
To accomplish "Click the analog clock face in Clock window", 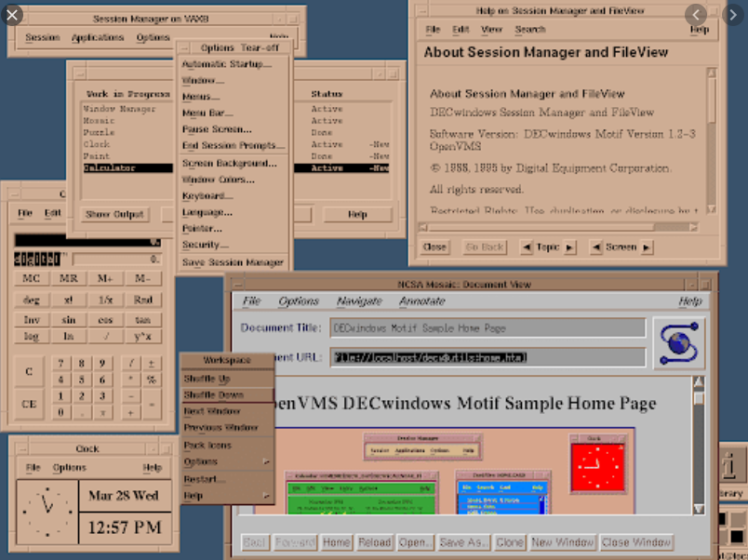I will tap(47, 512).
